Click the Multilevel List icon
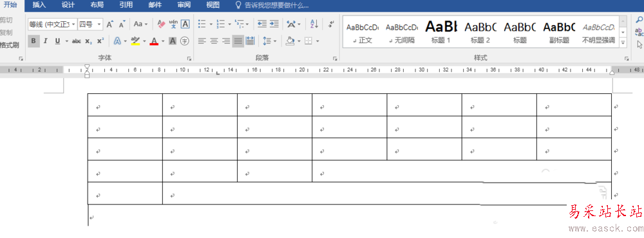This screenshot has height=238, width=644. [239, 24]
